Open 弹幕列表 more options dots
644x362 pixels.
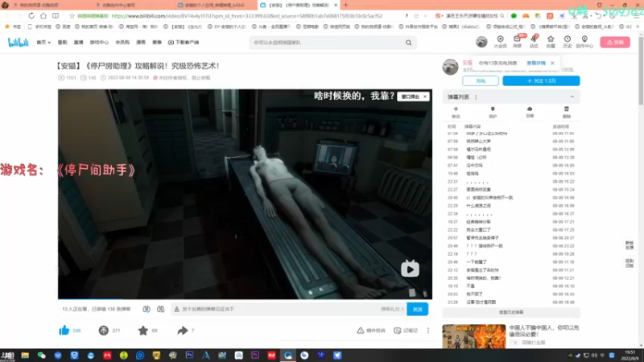click(476, 97)
